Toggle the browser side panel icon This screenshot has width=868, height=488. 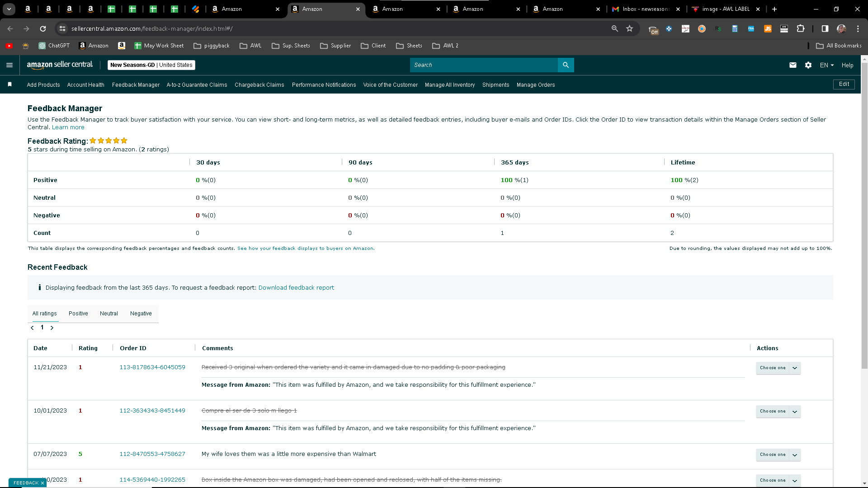pyautogui.click(x=825, y=28)
